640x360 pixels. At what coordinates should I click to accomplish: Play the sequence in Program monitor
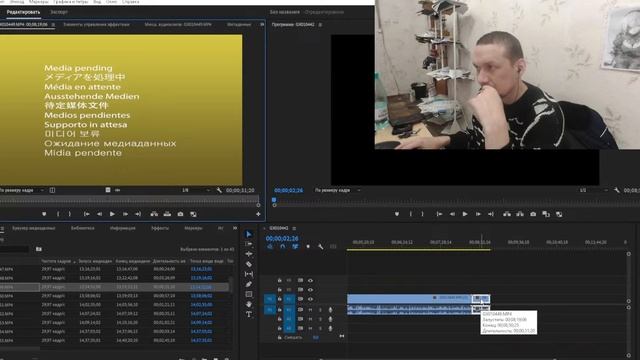click(464, 214)
